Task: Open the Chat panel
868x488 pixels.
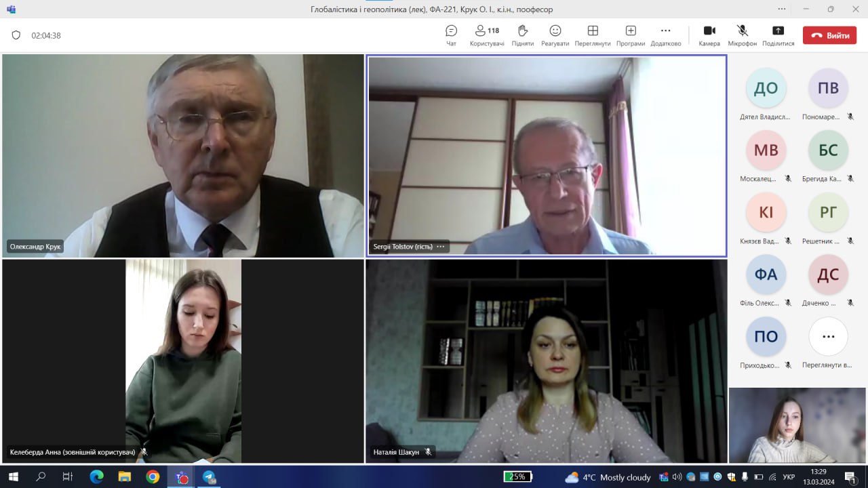Action: [451, 35]
